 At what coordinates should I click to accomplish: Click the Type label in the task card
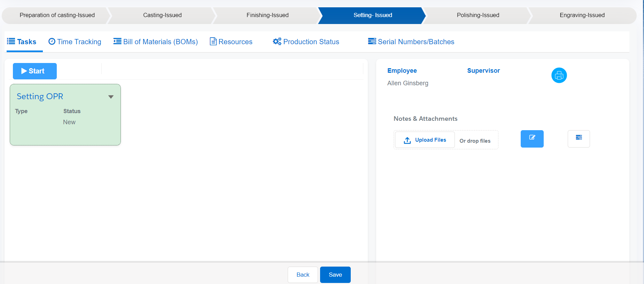21,111
